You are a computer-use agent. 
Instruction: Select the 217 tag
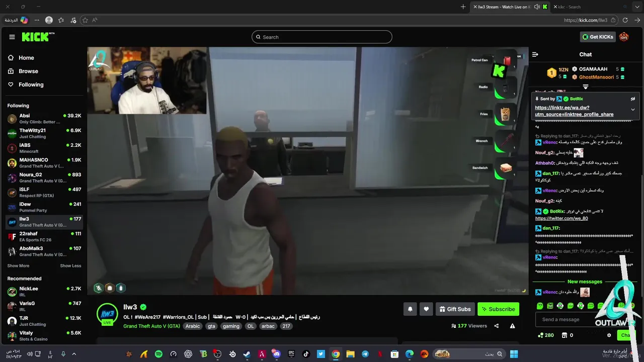pyautogui.click(x=286, y=326)
